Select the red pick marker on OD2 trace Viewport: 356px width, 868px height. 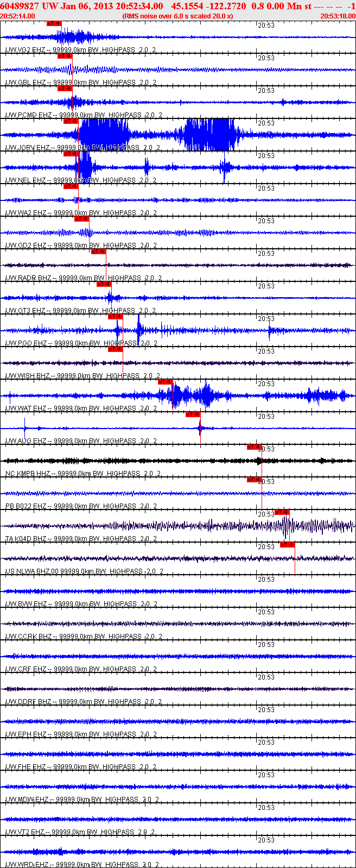pos(82,219)
